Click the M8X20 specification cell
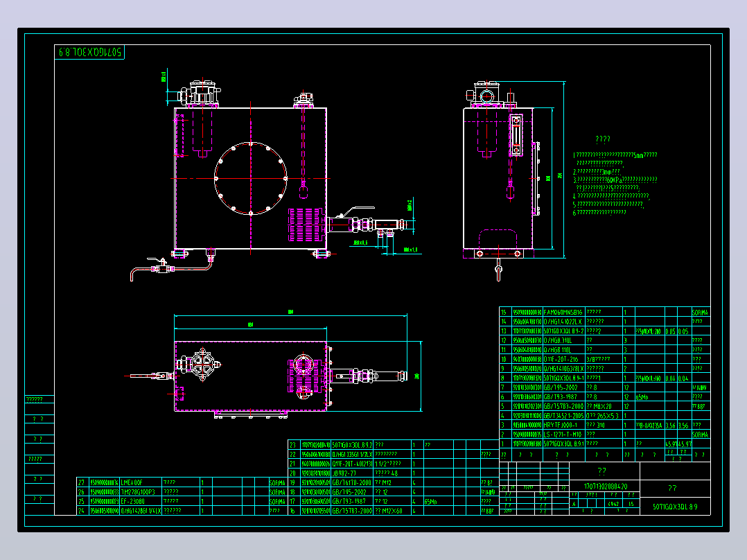Screen dimensions: 747x560 click(x=603, y=406)
